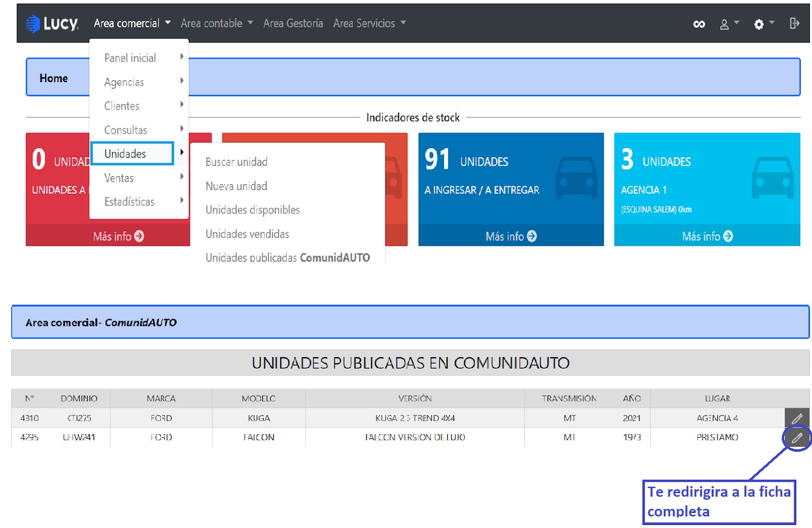
Task: Expand the Ventas submenu
Action: (139, 178)
